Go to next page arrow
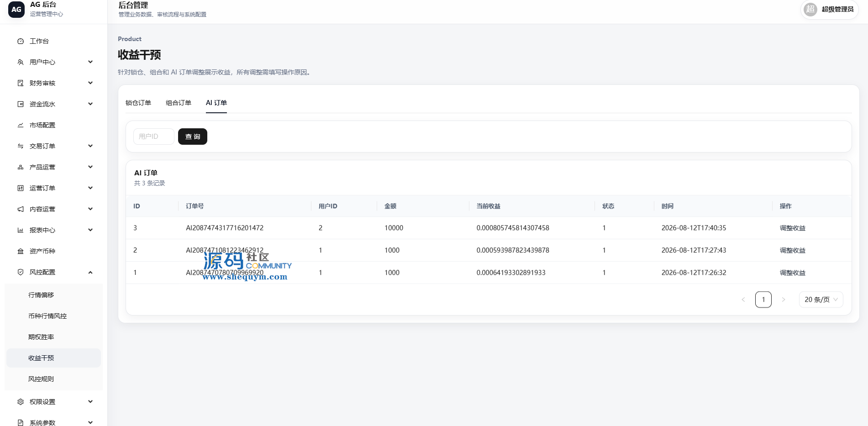Image resolution: width=868 pixels, height=426 pixels. [784, 300]
